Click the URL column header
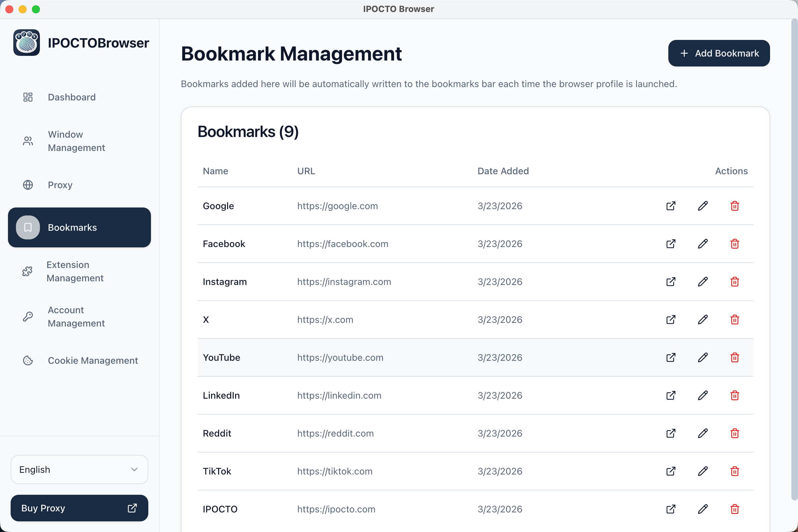The image size is (798, 532). [306, 171]
